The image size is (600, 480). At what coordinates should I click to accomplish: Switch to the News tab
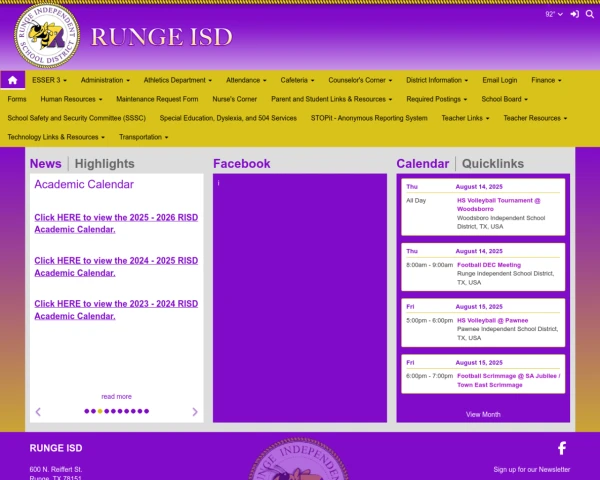tap(46, 163)
